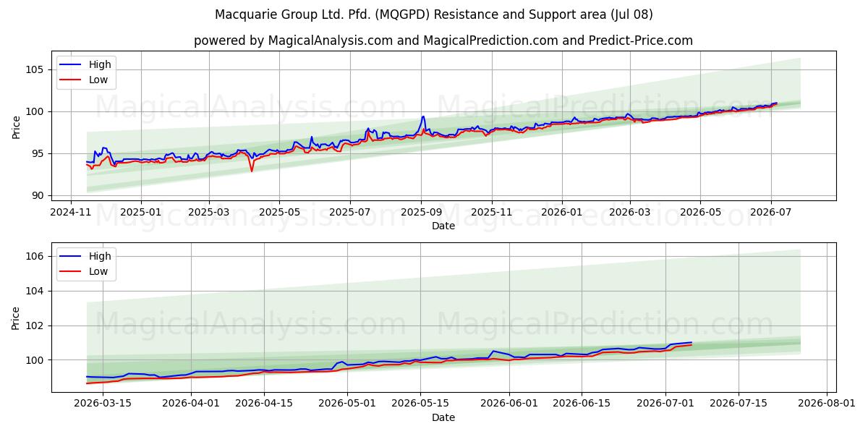This screenshot has height=434, width=868.
Task: Click the top chart 'Price' axis label
Action: (x=17, y=127)
